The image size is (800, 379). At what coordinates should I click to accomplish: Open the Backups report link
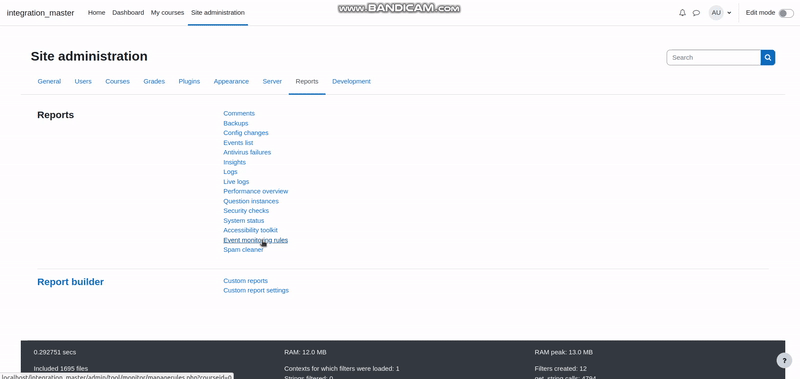point(236,123)
